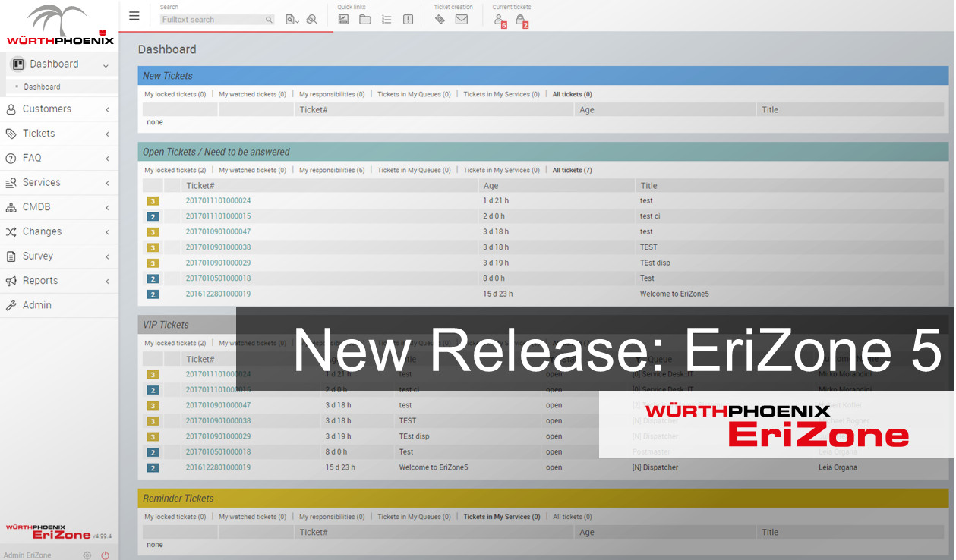Expand the Customers submenu arrow
The height and width of the screenshot is (560, 956).
[107, 109]
